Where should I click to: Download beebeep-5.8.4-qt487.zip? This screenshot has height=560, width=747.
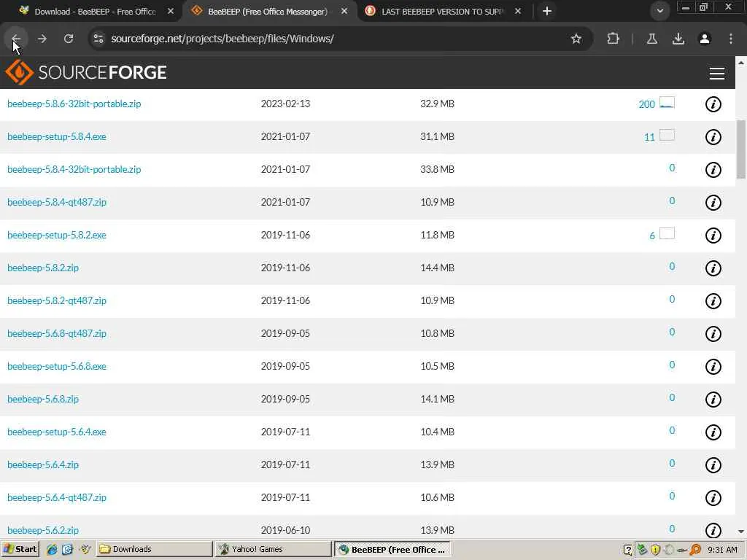pos(57,203)
